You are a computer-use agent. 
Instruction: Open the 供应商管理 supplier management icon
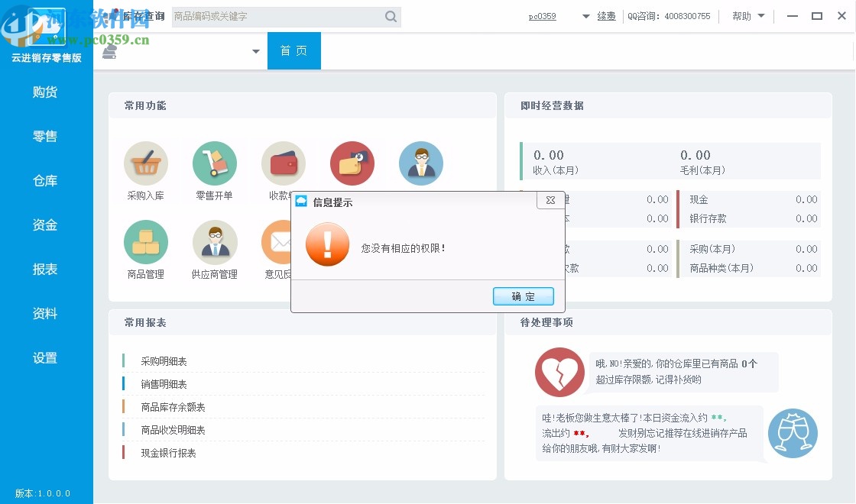(215, 241)
